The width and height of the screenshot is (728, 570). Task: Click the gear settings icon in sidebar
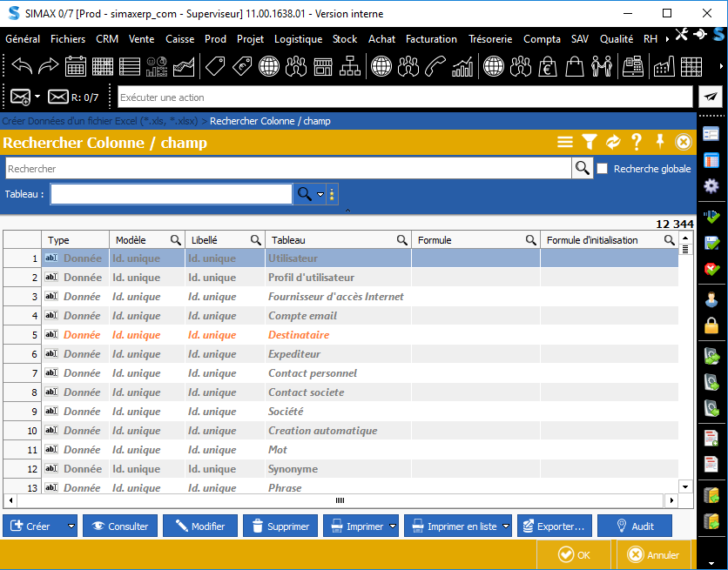pyautogui.click(x=711, y=185)
